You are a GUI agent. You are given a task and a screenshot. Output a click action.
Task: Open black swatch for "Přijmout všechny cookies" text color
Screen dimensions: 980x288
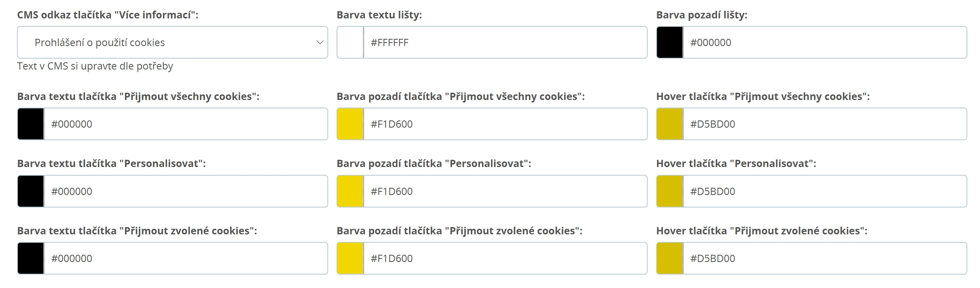click(31, 124)
